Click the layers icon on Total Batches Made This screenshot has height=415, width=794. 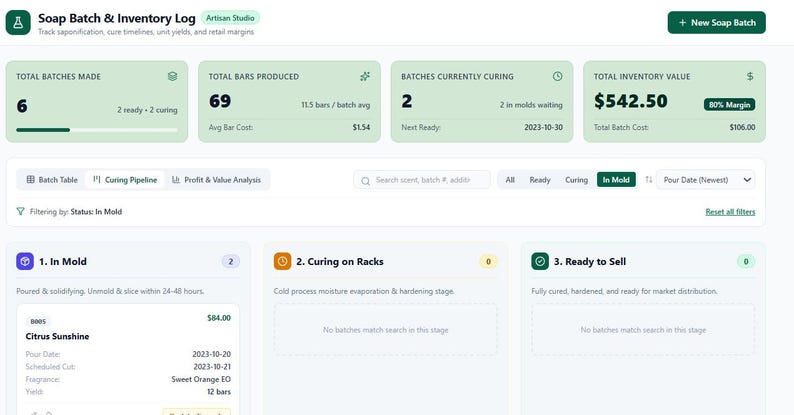coord(173,76)
